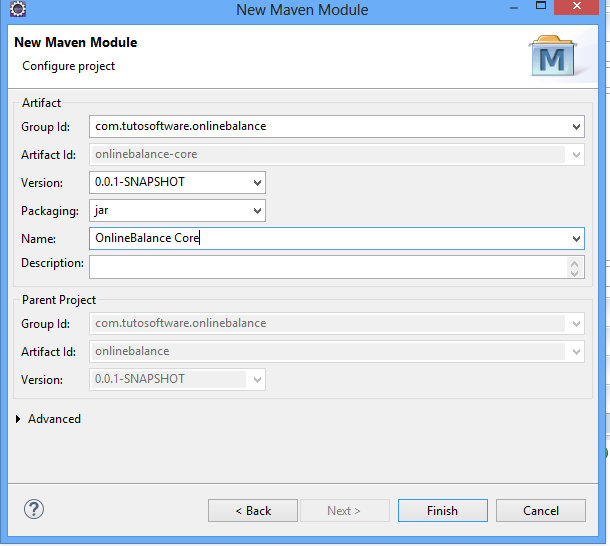Click the Maven M folder banner icon

[553, 56]
